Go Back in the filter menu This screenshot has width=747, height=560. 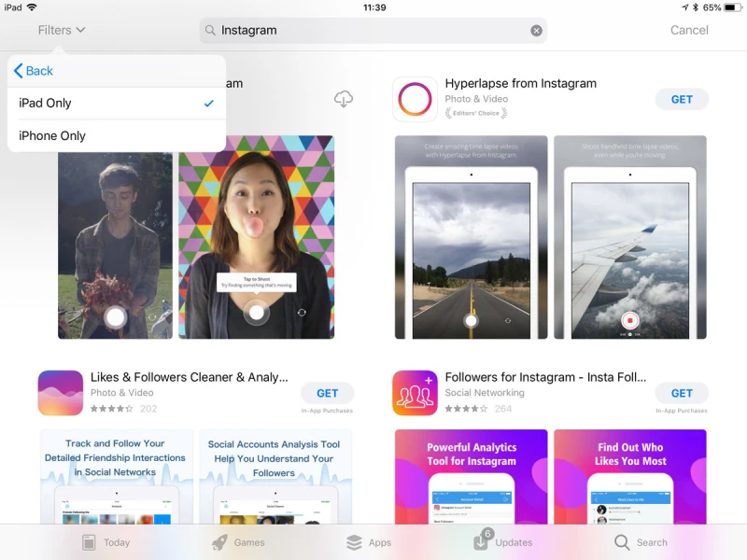tap(34, 71)
